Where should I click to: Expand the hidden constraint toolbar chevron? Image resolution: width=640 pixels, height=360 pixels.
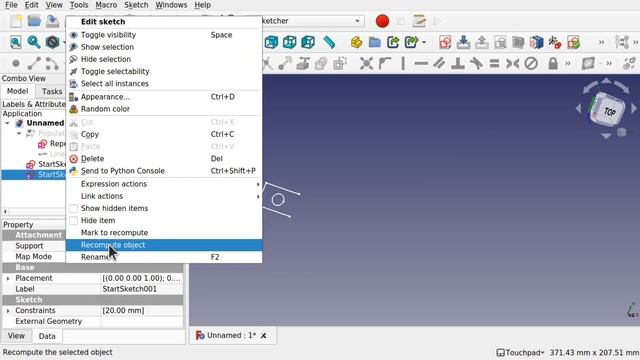click(568, 64)
